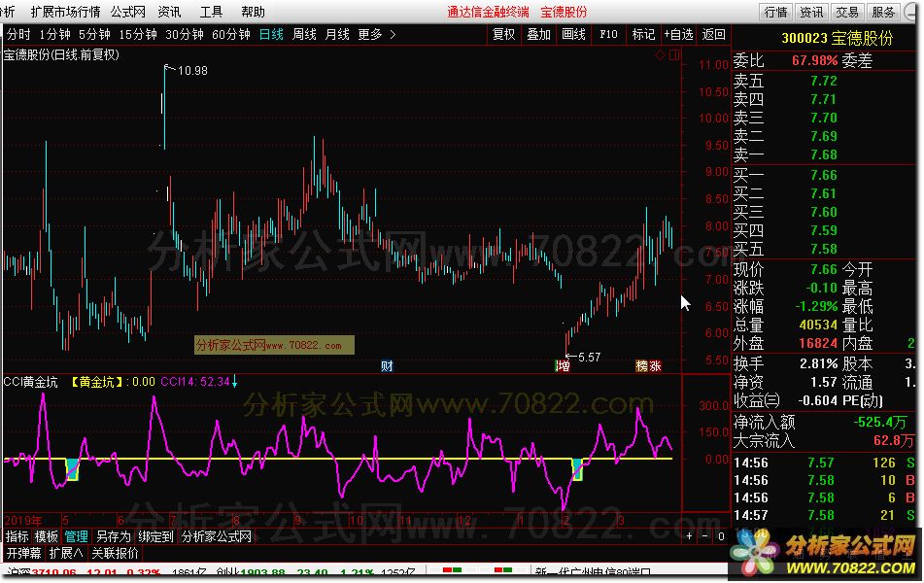The image size is (924, 583).
Task: Click the 交易 trade button
Action: pyautogui.click(x=846, y=12)
